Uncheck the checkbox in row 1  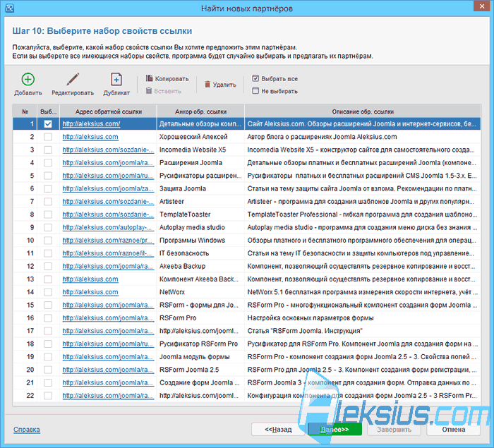[48, 123]
